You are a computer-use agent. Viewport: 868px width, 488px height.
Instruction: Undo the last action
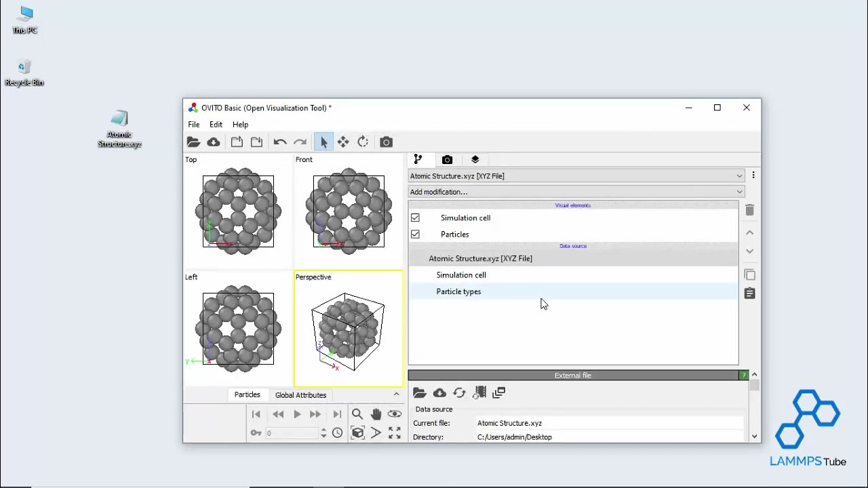tap(280, 142)
